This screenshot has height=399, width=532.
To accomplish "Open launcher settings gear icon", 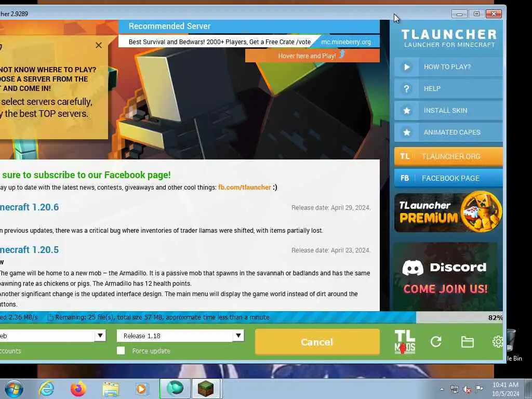I will [x=497, y=342].
